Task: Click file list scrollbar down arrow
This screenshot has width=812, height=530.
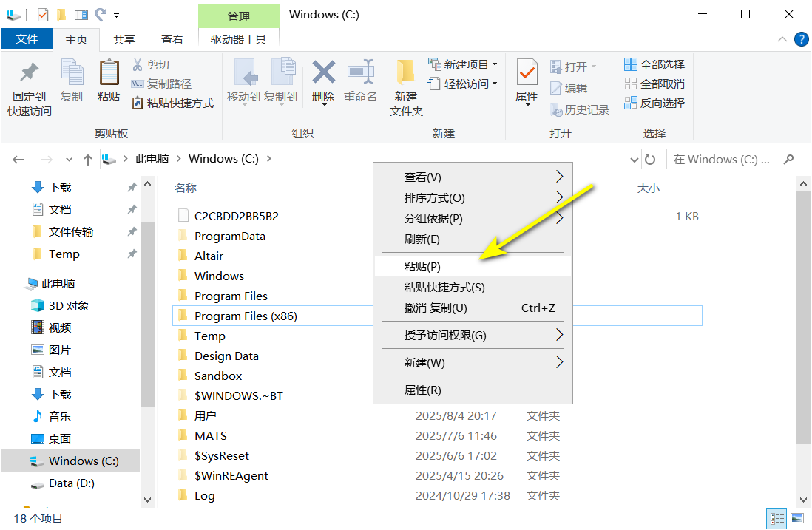Action: (804, 500)
